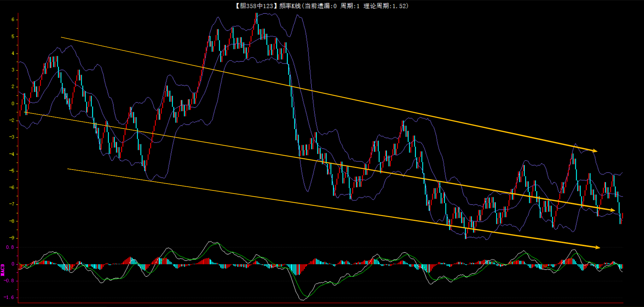Screen dimensions: 644x307
Task: Click the deepest MACD trough near -1.6
Action: coord(303,299)
